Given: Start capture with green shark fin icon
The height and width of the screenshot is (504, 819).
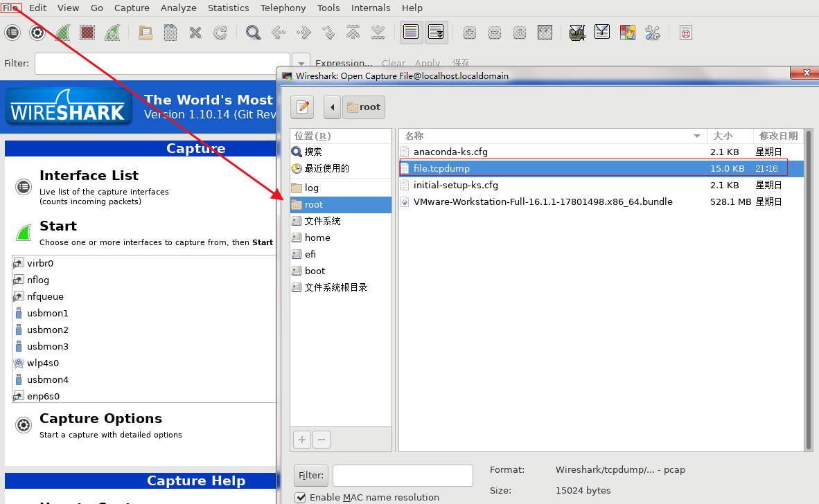Looking at the screenshot, I should click(62, 33).
